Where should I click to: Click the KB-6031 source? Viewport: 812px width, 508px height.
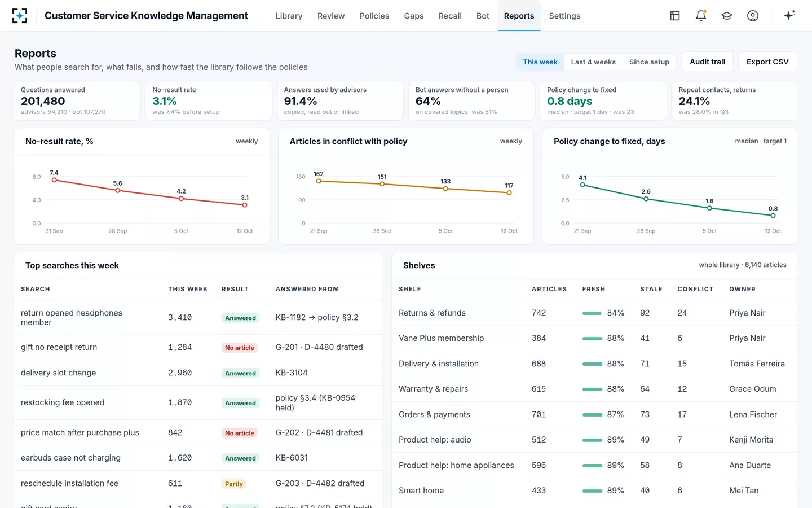point(292,458)
